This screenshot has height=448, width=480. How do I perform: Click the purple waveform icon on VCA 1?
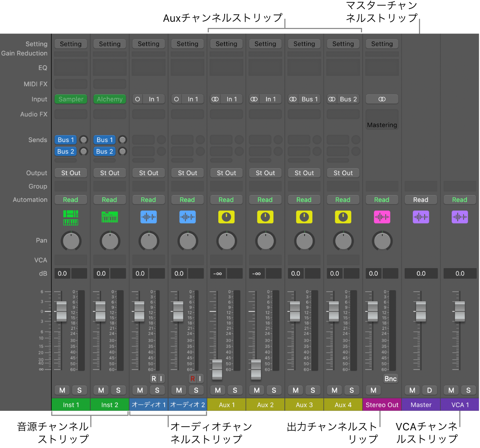[460, 217]
